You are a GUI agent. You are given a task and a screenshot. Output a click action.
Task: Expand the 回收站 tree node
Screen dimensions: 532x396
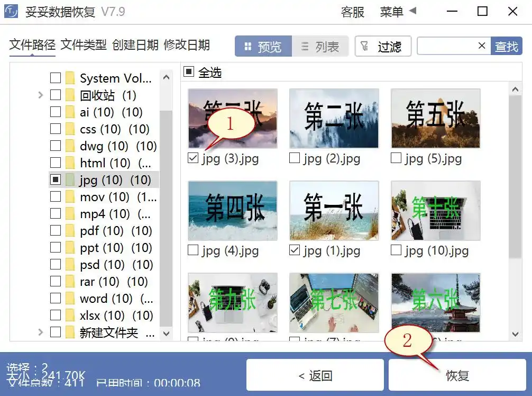(x=41, y=95)
